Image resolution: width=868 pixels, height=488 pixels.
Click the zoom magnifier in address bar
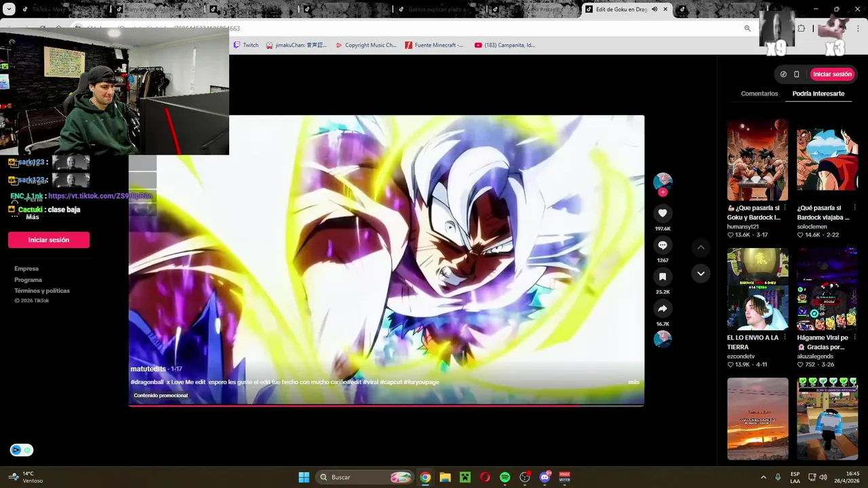[x=747, y=28]
